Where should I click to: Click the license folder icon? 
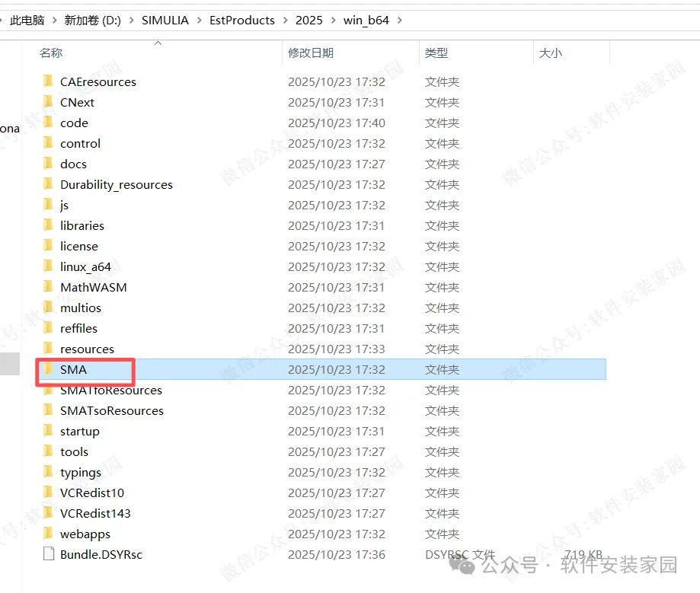tap(48, 245)
